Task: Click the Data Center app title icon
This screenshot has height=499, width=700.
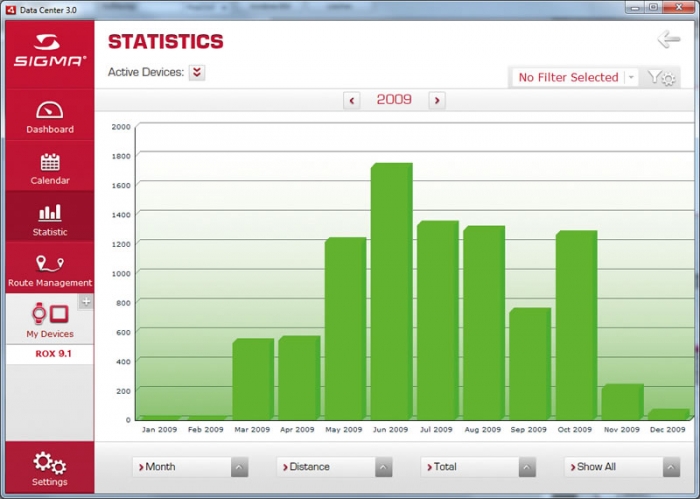Action: (x=11, y=9)
